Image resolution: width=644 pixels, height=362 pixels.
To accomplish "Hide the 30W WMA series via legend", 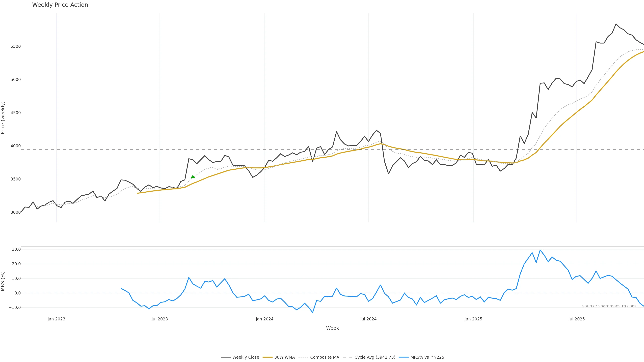I will 284,357.
